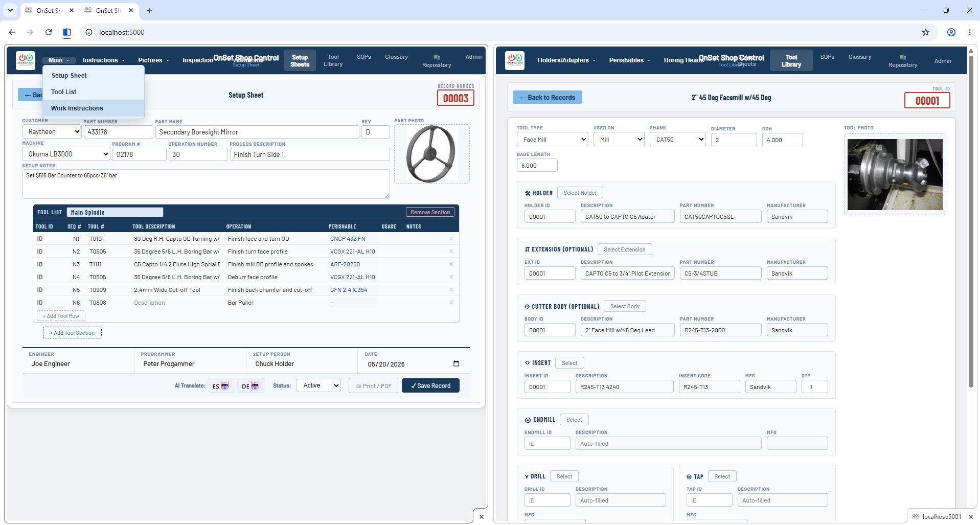
Task: Open the Customer dropdown showing Raytheon
Action: point(52,132)
